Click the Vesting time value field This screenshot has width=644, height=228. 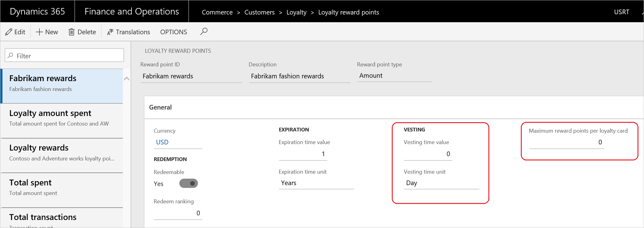pyautogui.click(x=428, y=154)
